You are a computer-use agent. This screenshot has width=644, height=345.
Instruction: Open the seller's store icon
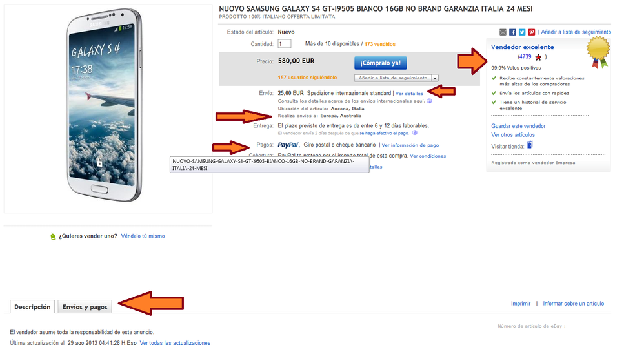[x=530, y=145]
